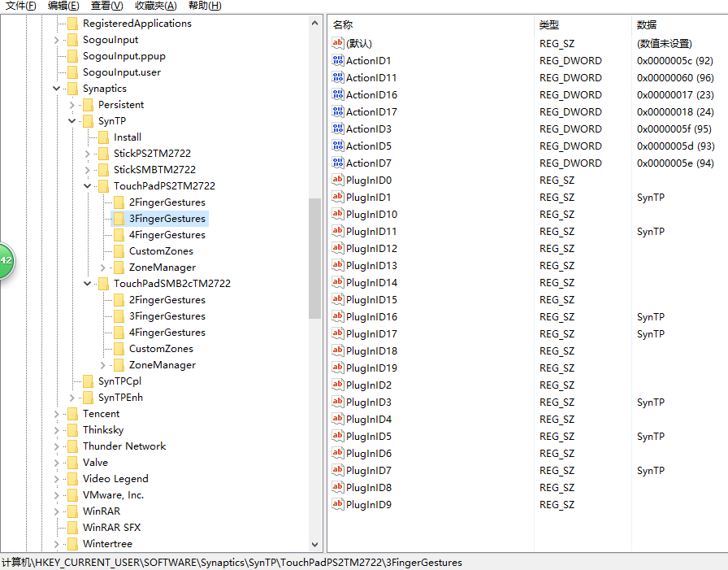
Task: Click the SogouInput.ppup folder icon
Action: click(x=72, y=56)
